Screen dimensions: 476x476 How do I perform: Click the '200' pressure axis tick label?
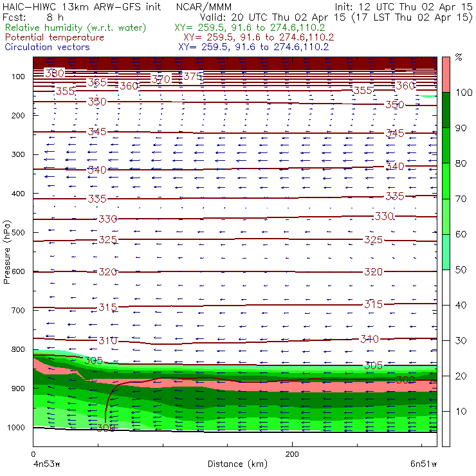(18, 115)
